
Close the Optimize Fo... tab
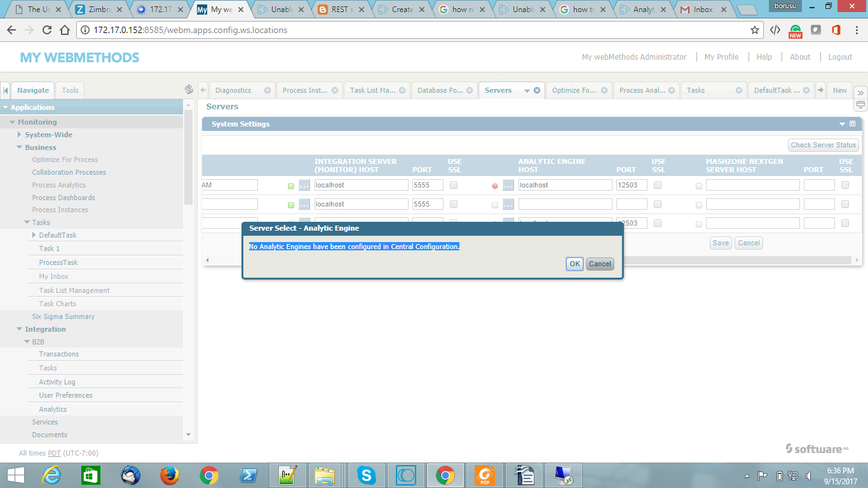pyautogui.click(x=604, y=90)
